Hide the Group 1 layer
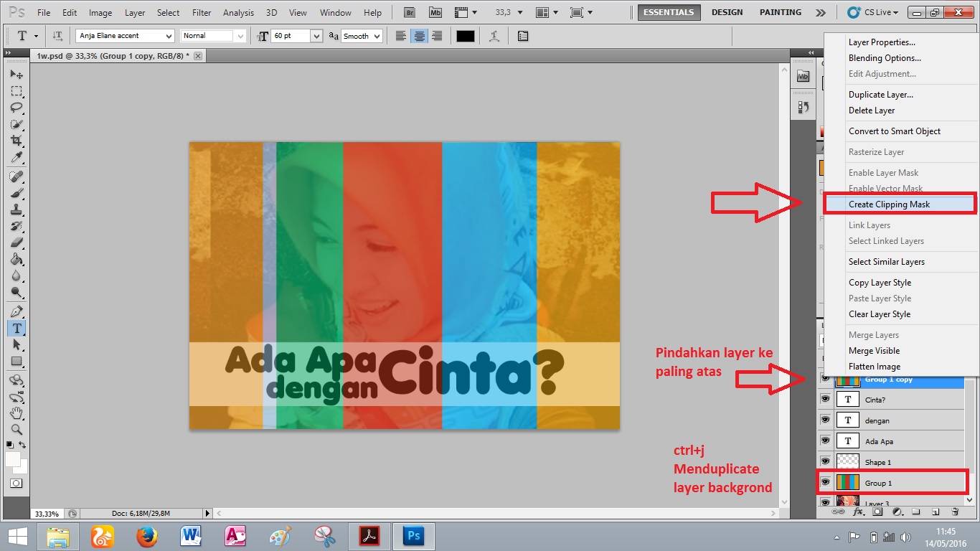 click(x=826, y=482)
